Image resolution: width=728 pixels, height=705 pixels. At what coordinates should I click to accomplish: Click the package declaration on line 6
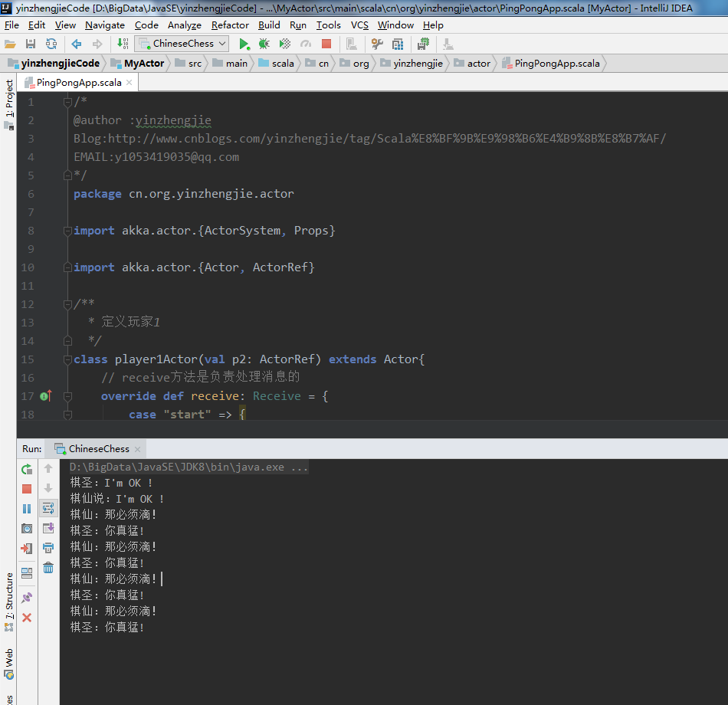tap(184, 194)
